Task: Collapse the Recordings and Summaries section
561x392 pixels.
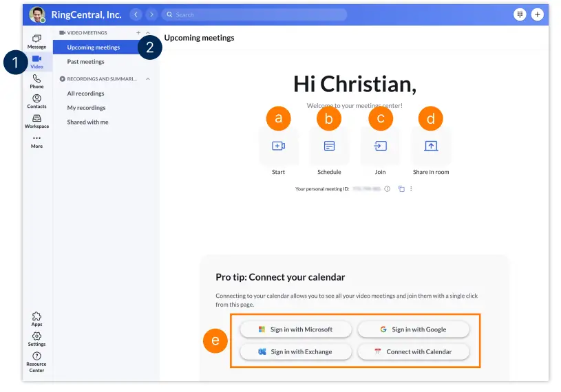Action: [148, 78]
